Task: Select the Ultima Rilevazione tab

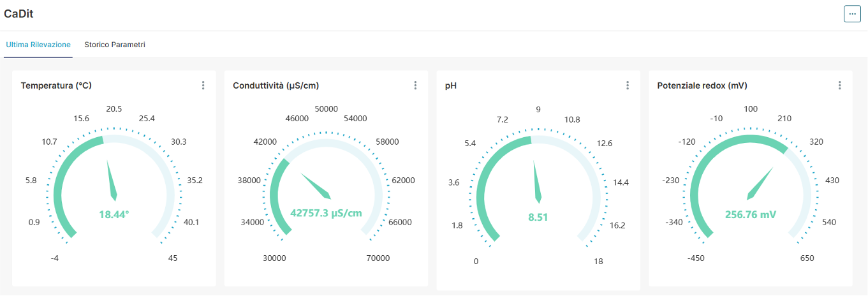Action: (x=38, y=45)
